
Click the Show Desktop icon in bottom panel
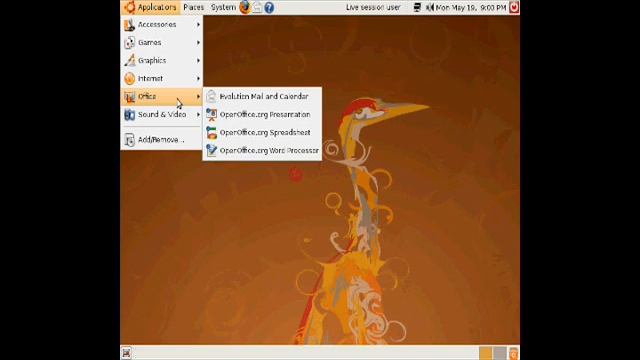(126, 353)
